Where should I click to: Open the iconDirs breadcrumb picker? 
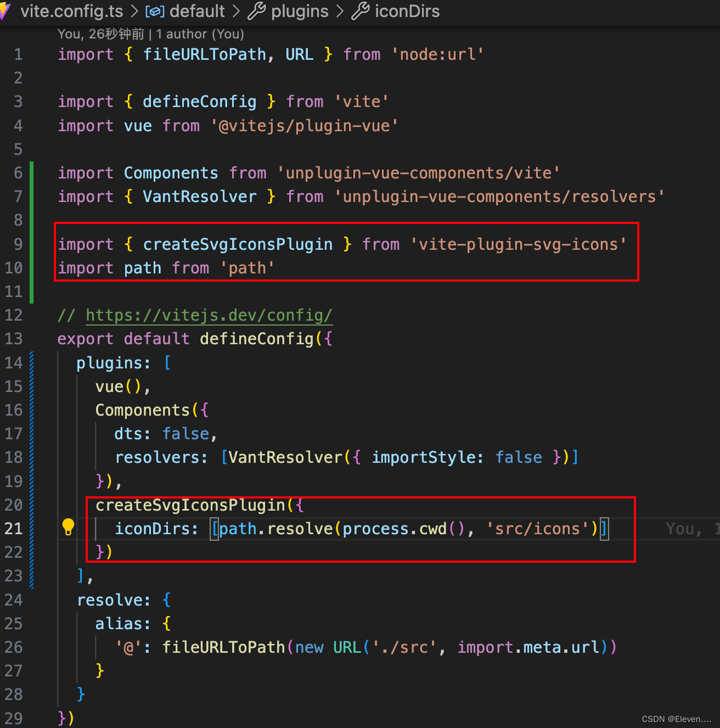[407, 11]
